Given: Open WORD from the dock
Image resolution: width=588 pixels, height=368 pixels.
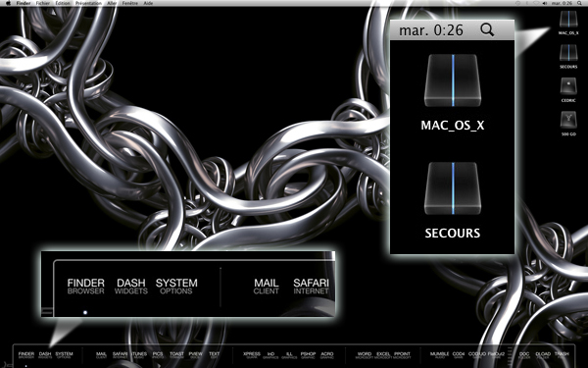Looking at the screenshot, I should coord(365,355).
